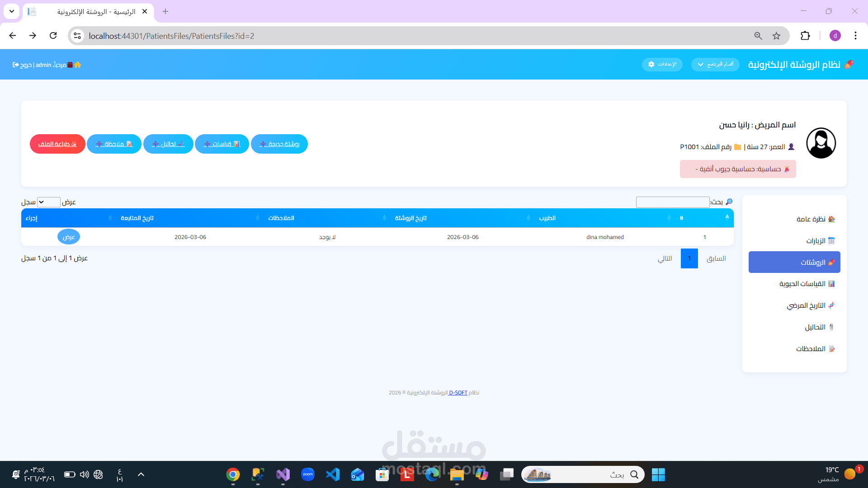Add a note with the ملاحظة button

point(114,144)
